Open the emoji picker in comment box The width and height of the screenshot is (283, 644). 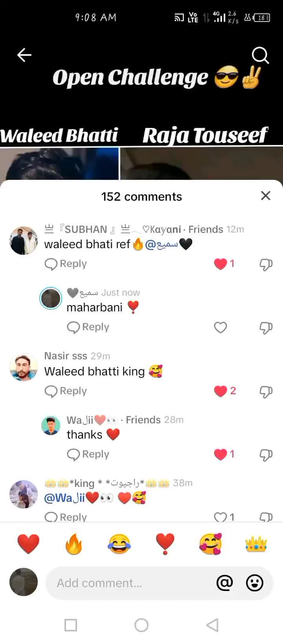pos(255,583)
